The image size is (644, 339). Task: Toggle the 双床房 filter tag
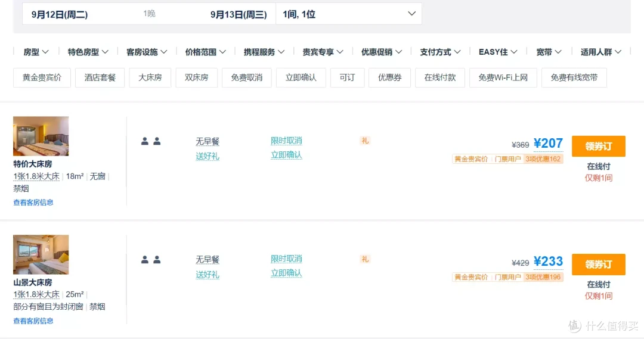tap(196, 77)
